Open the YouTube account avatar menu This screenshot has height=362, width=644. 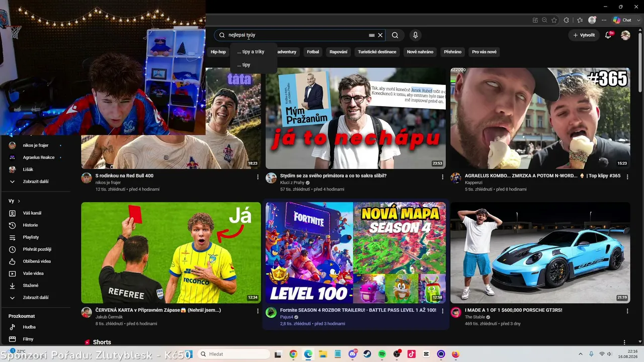coord(625,35)
